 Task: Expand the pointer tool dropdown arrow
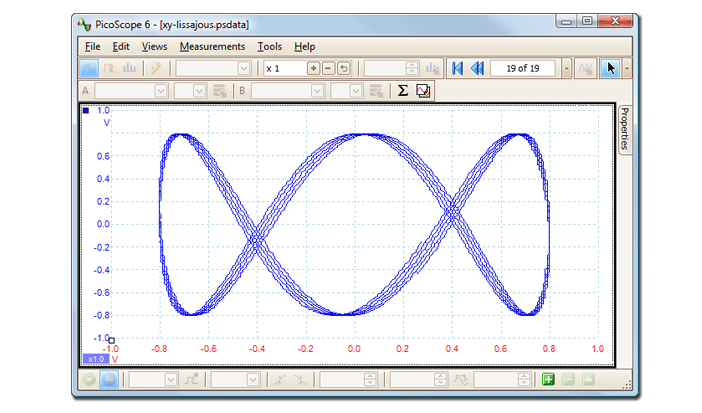click(x=627, y=69)
